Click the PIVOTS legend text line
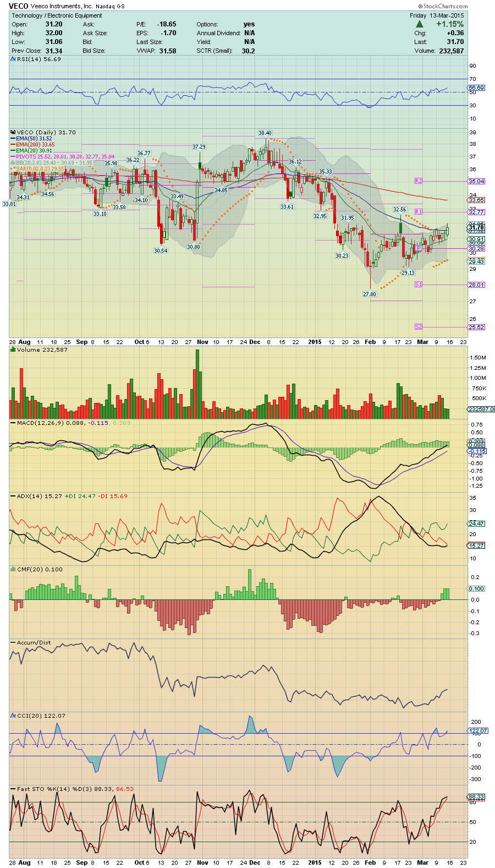This screenshot has height=868, width=495. (x=65, y=157)
